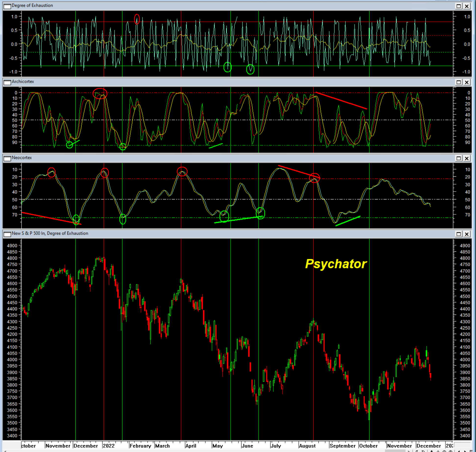Click the horizontal scrollbar thumb at bottom
Viewport: 476px width, 452px height.
395,451
